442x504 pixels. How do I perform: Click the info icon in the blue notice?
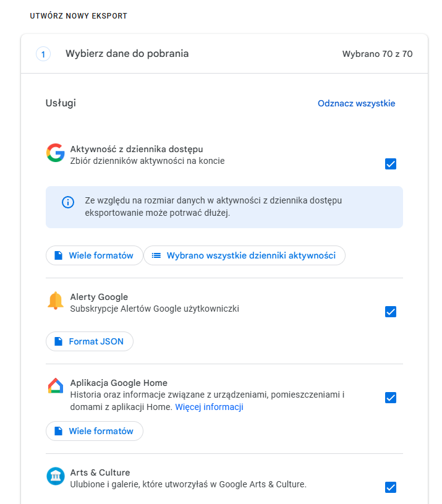click(x=67, y=202)
